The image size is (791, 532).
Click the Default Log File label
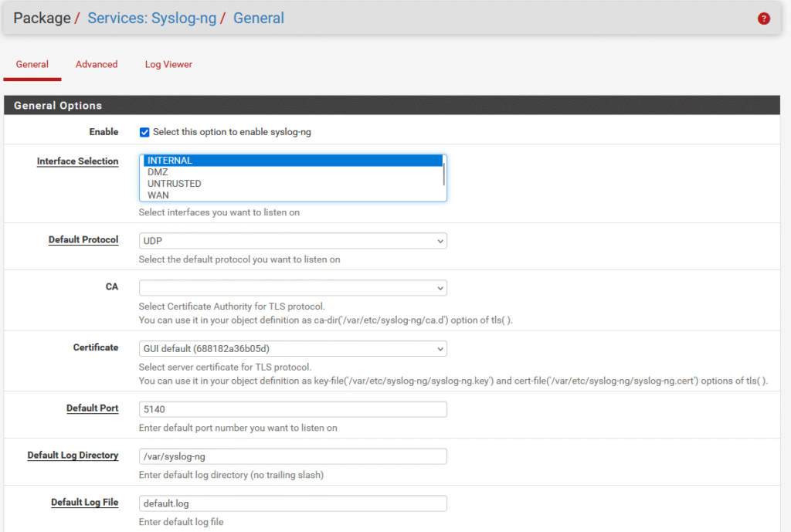(85, 502)
